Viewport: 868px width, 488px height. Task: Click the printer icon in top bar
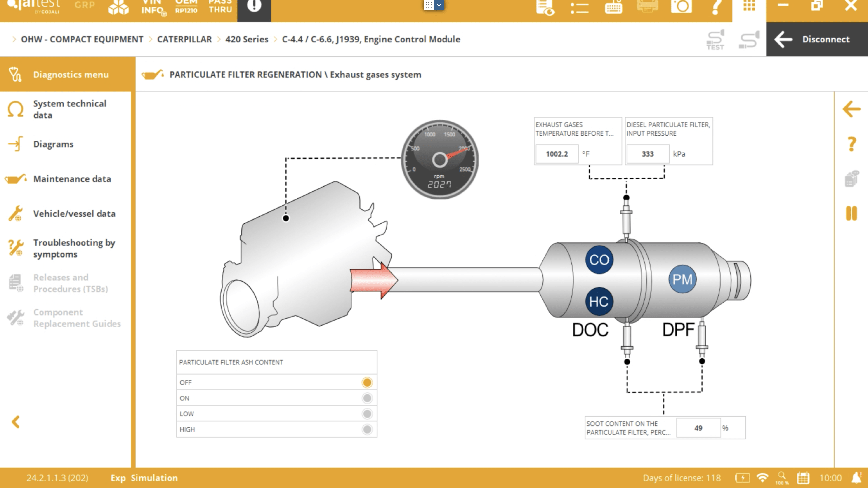click(x=647, y=6)
